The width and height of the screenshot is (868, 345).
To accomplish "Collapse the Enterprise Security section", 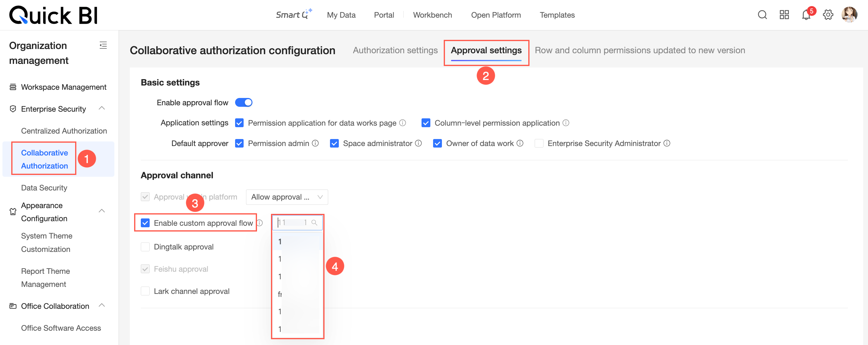I will (102, 109).
